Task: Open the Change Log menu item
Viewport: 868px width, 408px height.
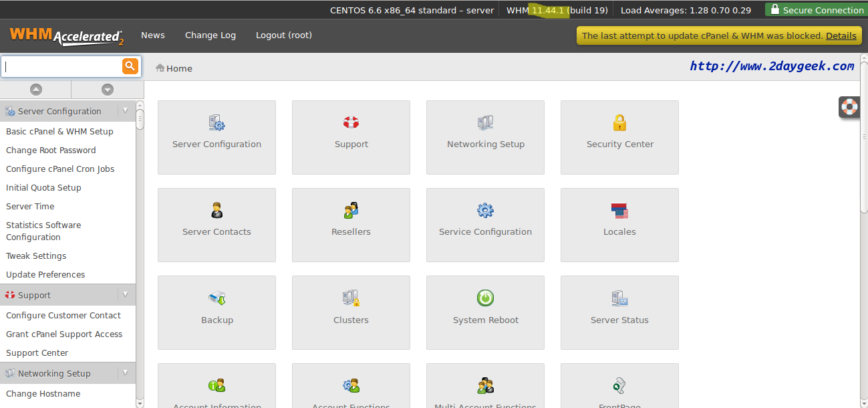Action: click(210, 35)
